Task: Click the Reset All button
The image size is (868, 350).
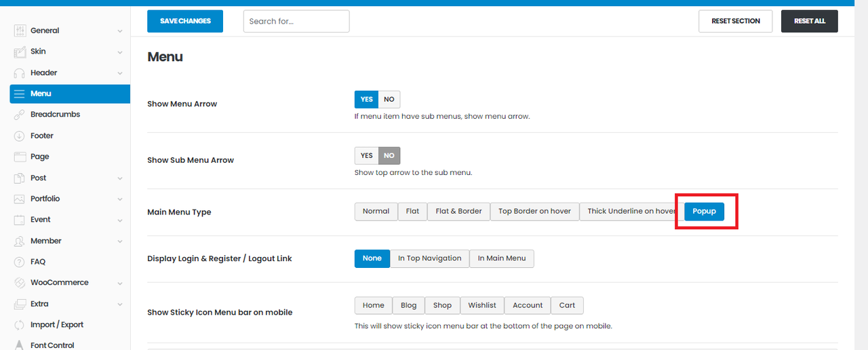Action: point(809,21)
